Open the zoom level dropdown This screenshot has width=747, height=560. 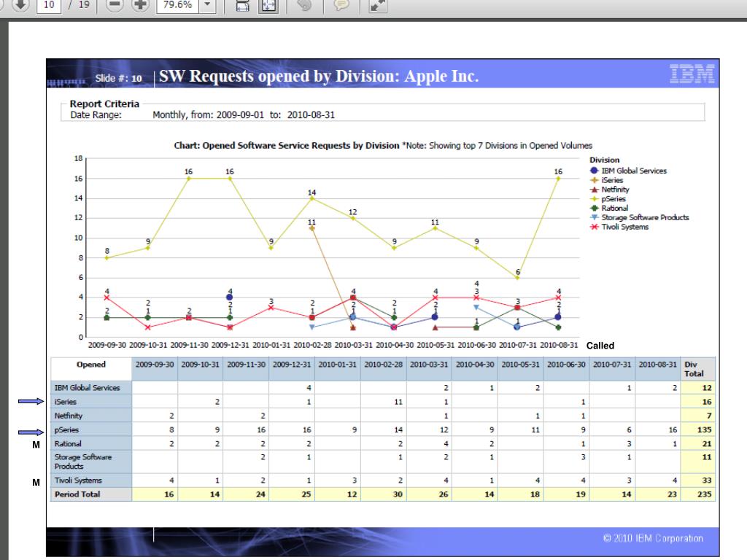206,5
